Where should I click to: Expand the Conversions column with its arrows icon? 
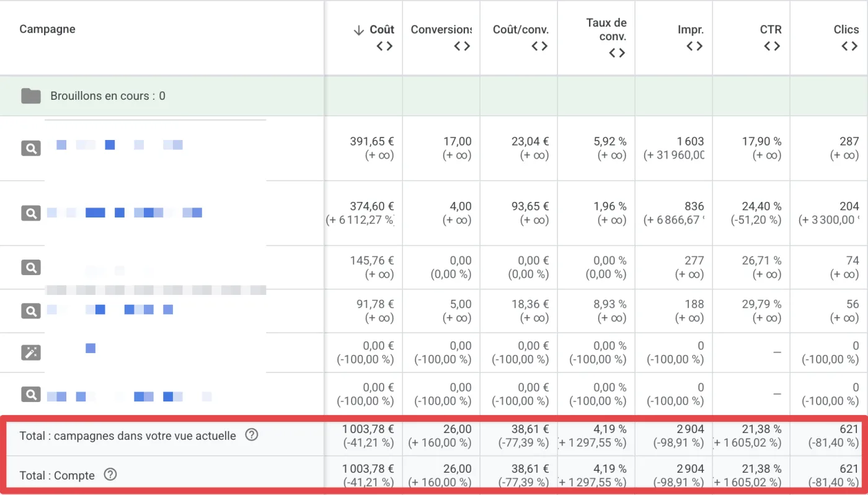pyautogui.click(x=462, y=46)
